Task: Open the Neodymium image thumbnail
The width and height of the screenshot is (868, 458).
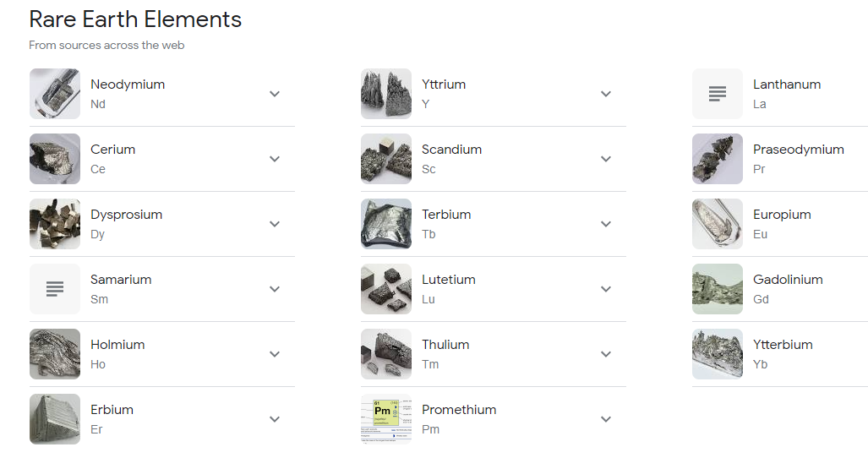Action: 54,94
